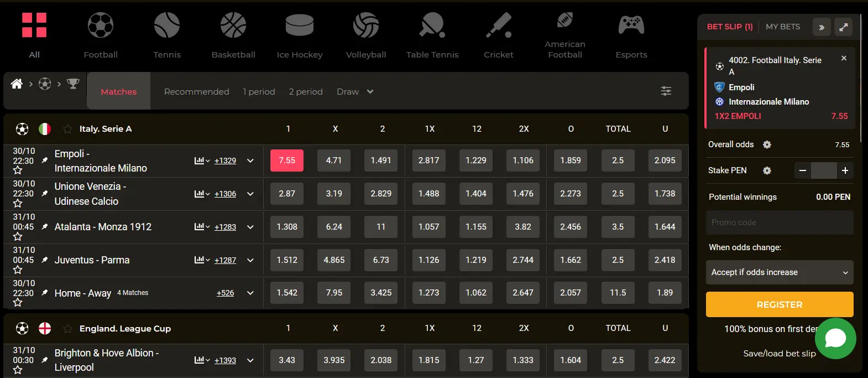
Task: Remove Empoli bet from the slip
Action: click(844, 58)
